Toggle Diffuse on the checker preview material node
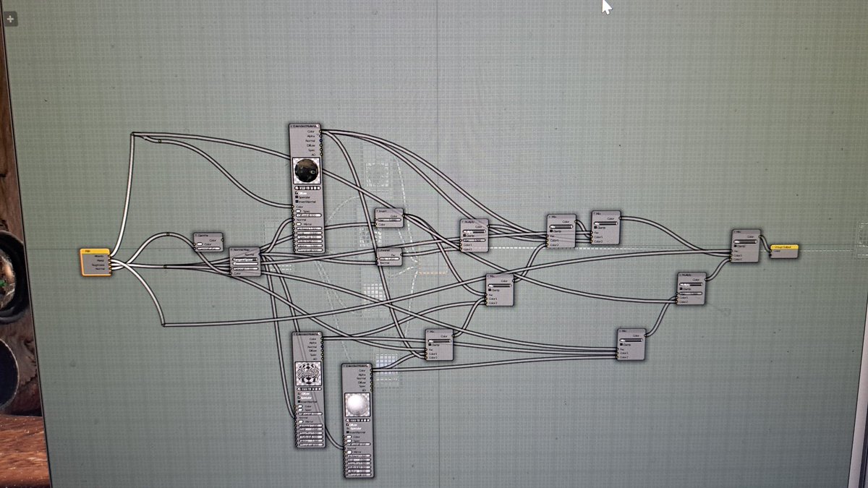Screen dimensions: 868x488 [x=299, y=393]
